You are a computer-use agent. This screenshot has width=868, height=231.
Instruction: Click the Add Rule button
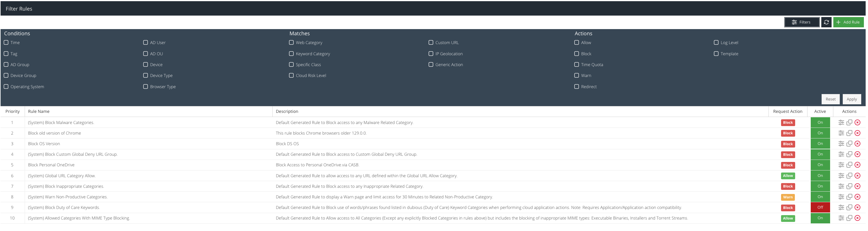[x=848, y=22]
